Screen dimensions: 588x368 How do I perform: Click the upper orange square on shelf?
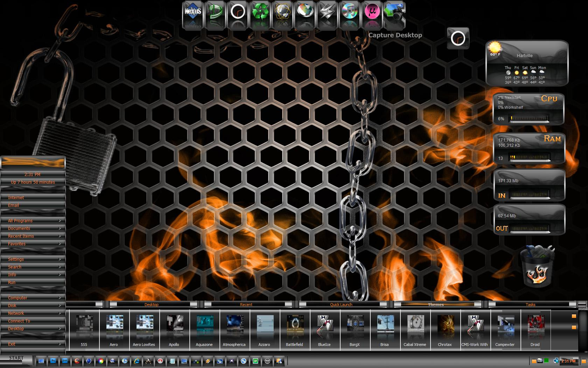[x=574, y=316]
